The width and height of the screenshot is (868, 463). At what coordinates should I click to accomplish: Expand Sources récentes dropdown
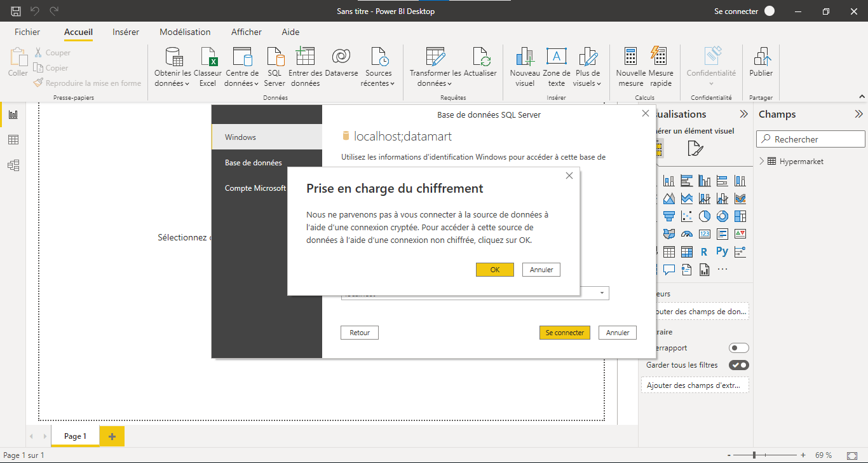click(378, 66)
